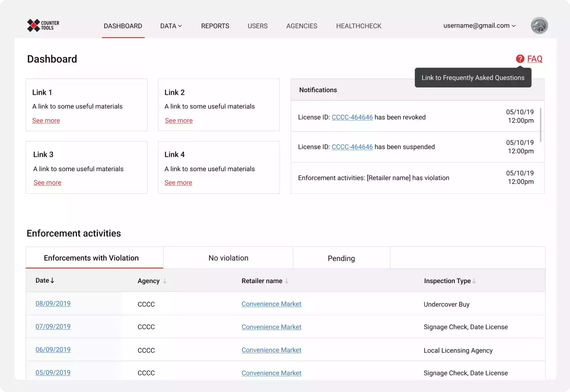The image size is (570, 392).
Task: Open the FAQ link
Action: pos(535,59)
